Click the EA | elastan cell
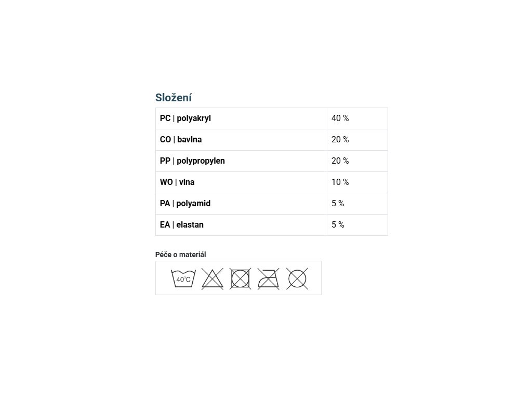The height and width of the screenshot is (399, 532). point(182,225)
